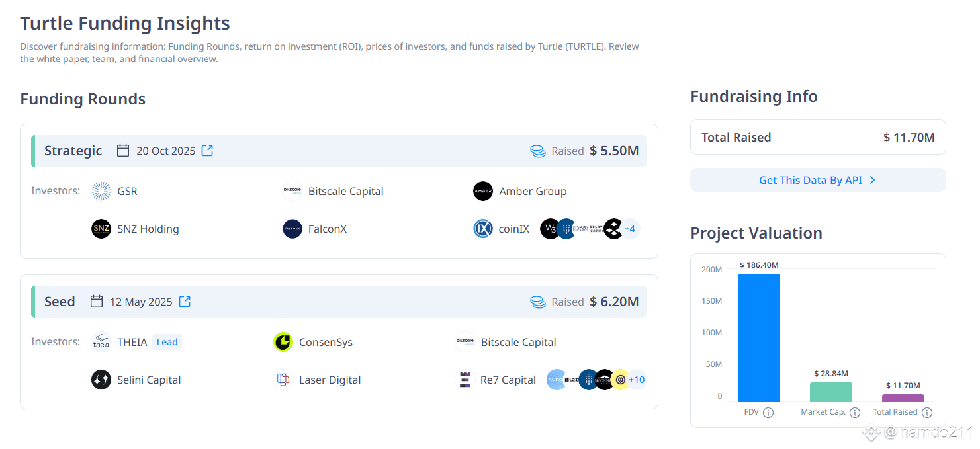Viewport: 980px width, 449px height.
Task: Click Bitscale Capital logo in Seed round
Action: [465, 342]
